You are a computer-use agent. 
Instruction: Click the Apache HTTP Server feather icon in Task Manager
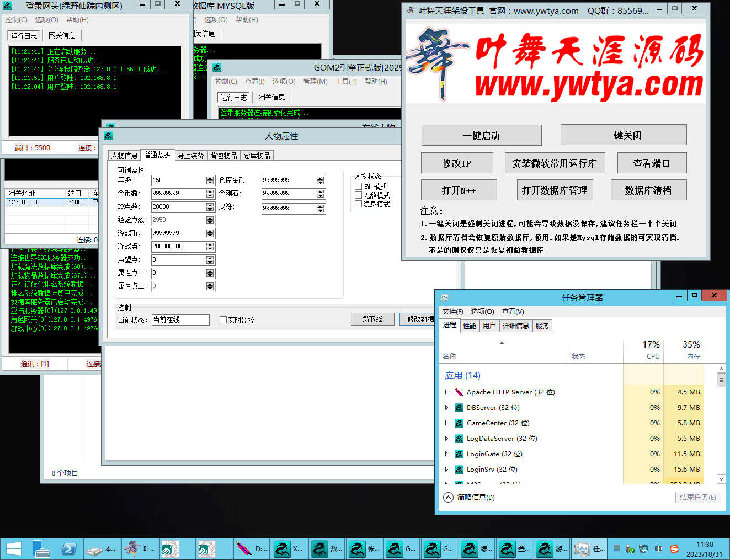coord(459,392)
